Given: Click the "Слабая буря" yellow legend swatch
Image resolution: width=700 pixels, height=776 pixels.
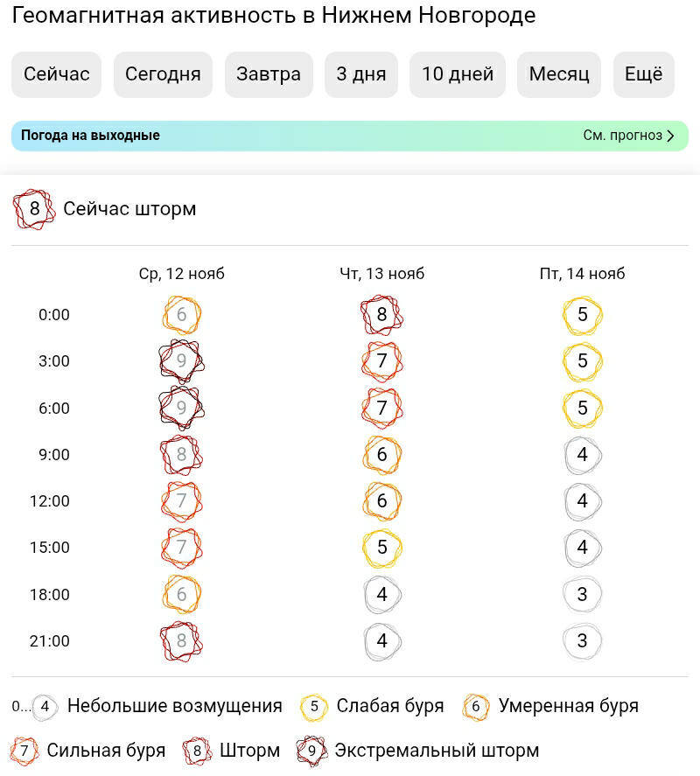Looking at the screenshot, I should (314, 706).
